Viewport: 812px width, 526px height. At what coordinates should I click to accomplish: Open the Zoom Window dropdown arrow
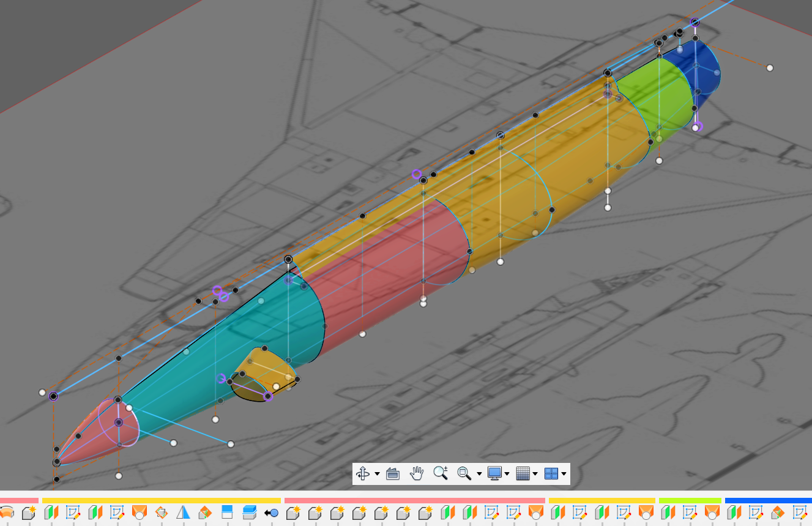pyautogui.click(x=479, y=474)
